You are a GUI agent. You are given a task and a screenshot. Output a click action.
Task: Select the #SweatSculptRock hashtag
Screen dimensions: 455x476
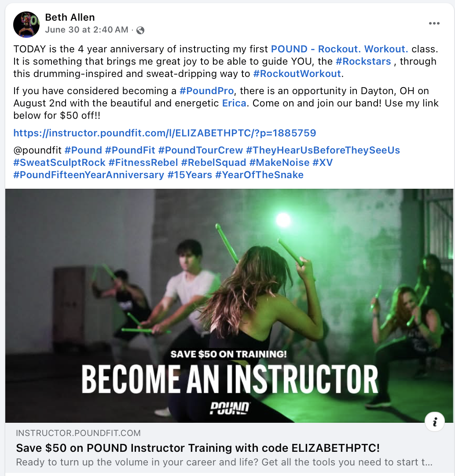coord(59,162)
